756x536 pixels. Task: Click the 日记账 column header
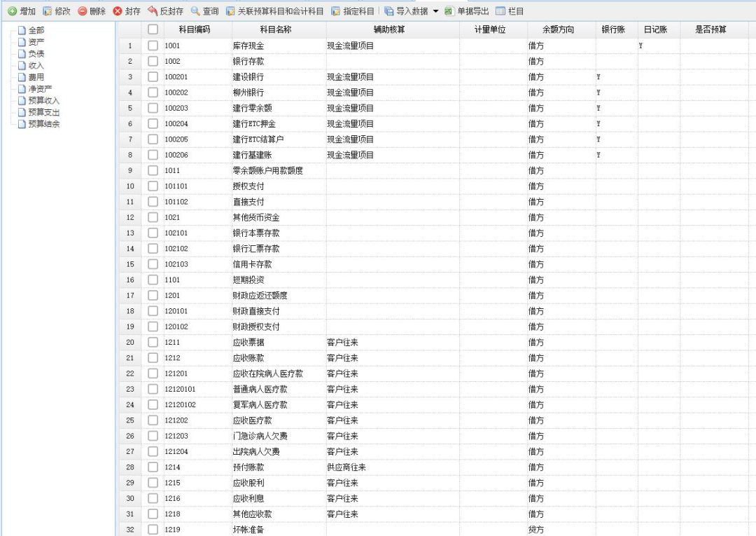pos(659,29)
